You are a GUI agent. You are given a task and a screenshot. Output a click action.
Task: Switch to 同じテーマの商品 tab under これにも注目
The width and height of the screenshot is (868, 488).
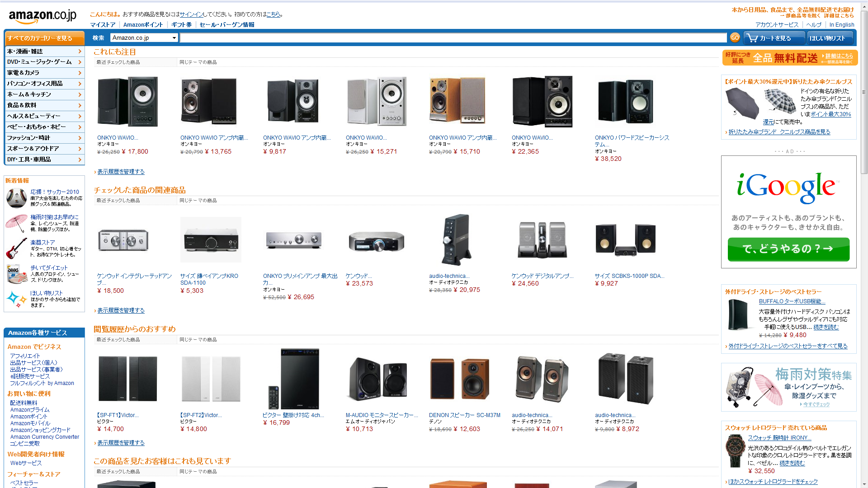click(198, 62)
